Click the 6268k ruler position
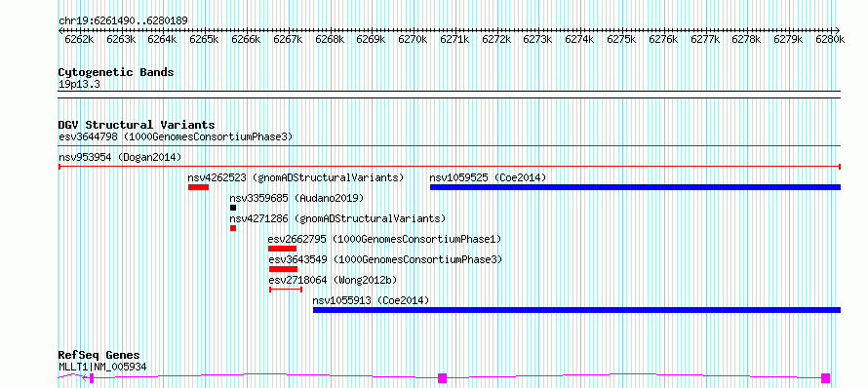 (330, 39)
